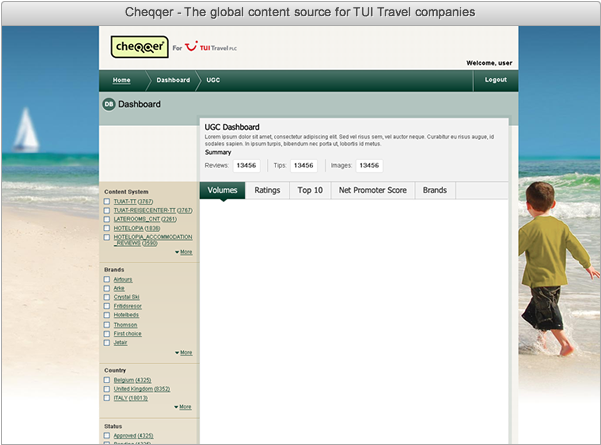This screenshot has width=601, height=445.
Task: Click the round DB dashboard icon
Action: (x=108, y=104)
